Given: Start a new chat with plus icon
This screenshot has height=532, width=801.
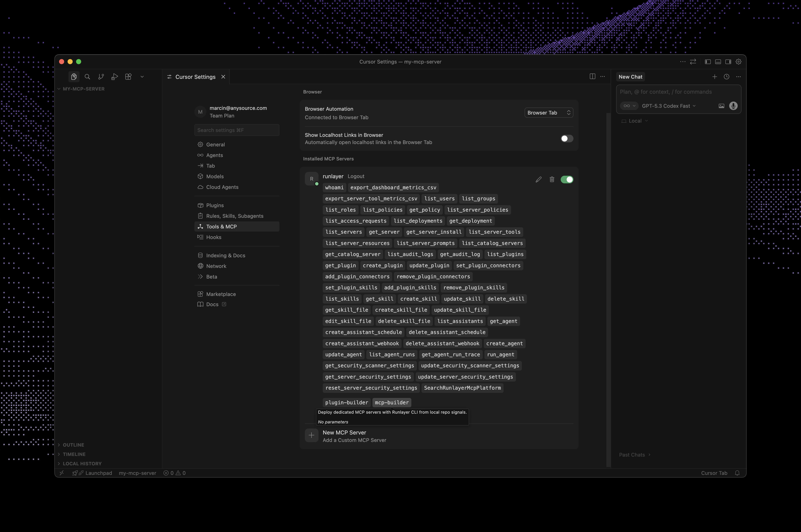Looking at the screenshot, I should coord(715,77).
